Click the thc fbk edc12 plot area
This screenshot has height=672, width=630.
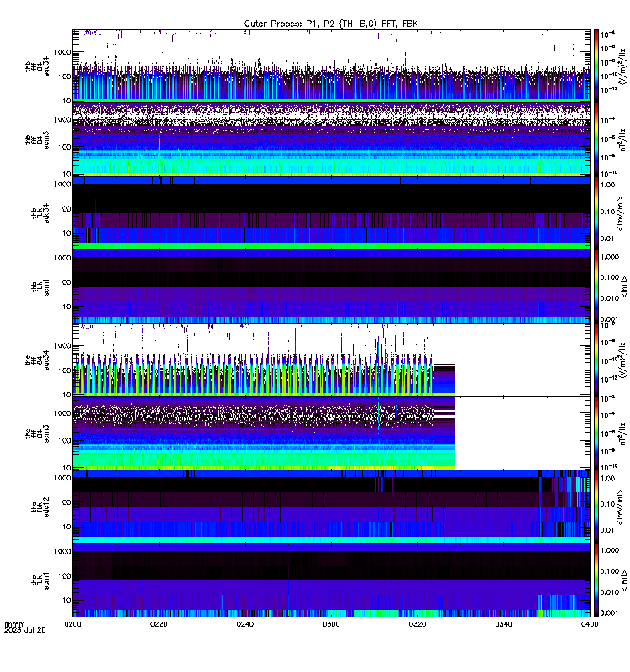click(331, 507)
